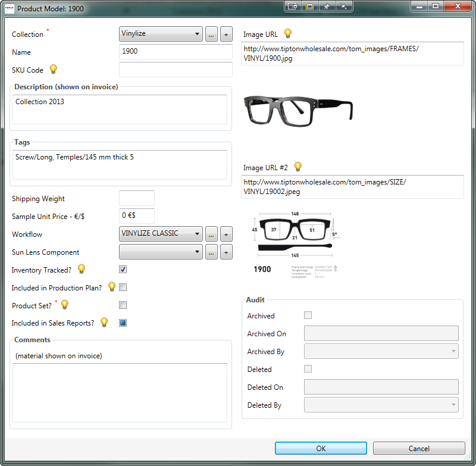Toggle the Included in Sales Reports checkbox
The height and width of the screenshot is (466, 476).
point(123,323)
